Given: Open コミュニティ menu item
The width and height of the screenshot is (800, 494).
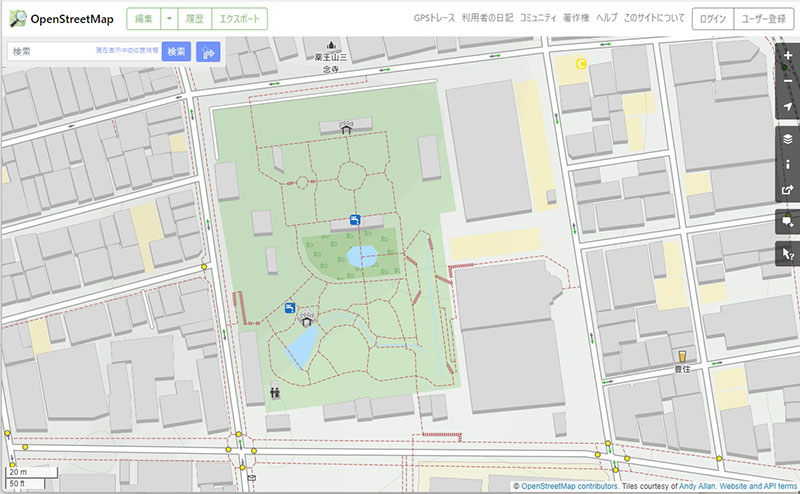Looking at the screenshot, I should tap(538, 18).
